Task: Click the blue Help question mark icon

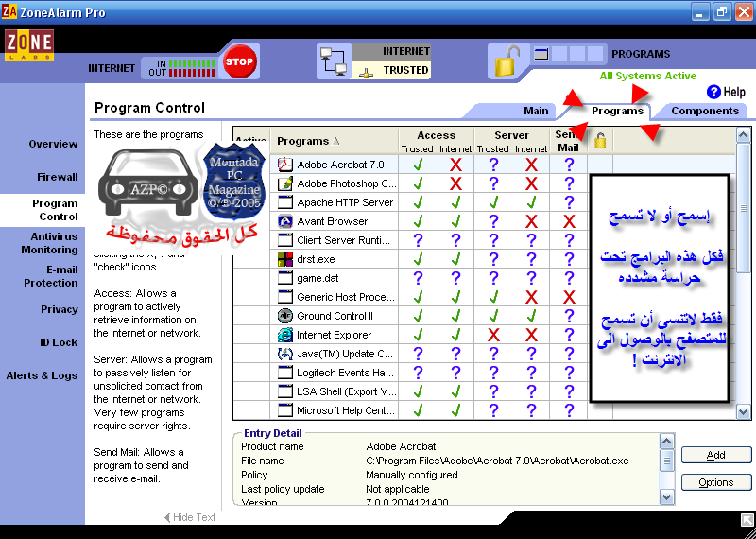Action: 713,92
